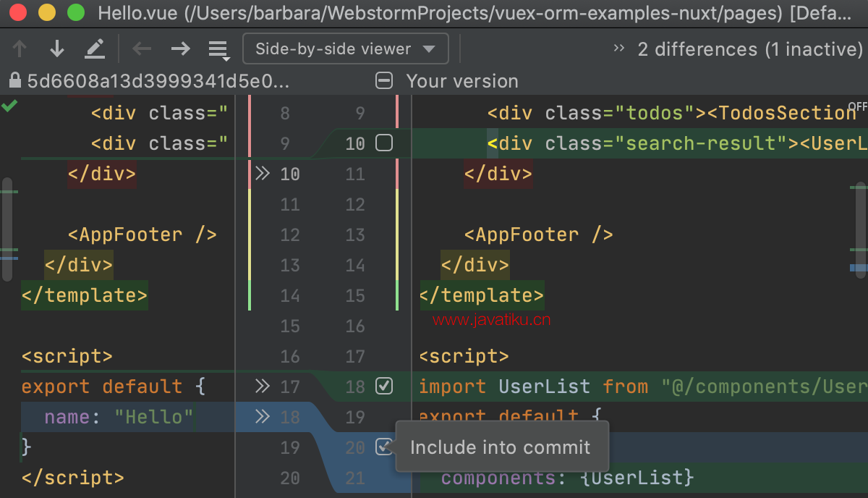Click the name: "Hello" line in left pane
The width and height of the screenshot is (868, 498).
(119, 417)
